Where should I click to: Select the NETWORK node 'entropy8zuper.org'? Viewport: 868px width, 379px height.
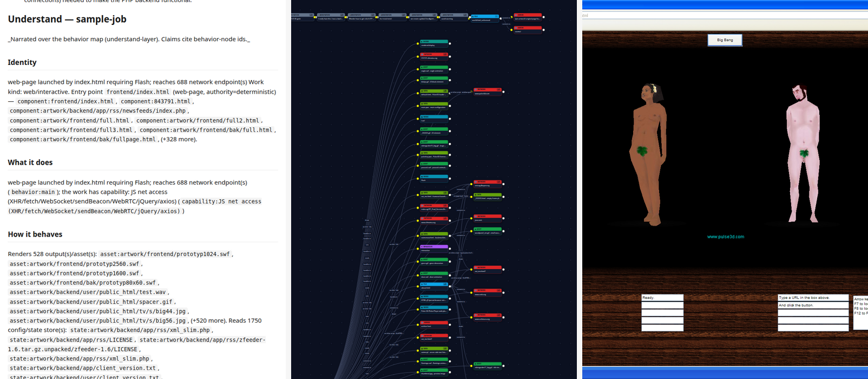pyautogui.click(x=488, y=184)
